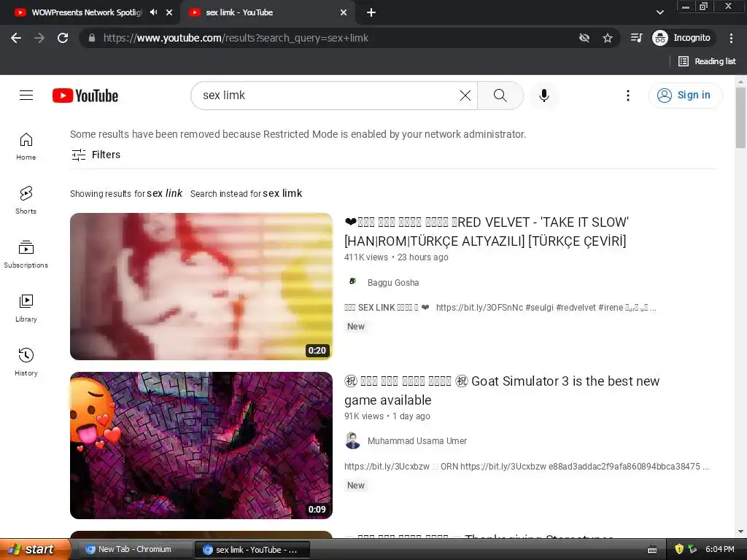This screenshot has width=747, height=560.
Task: Mute the WOWPresents tab audio icon
Action: pyautogui.click(x=153, y=12)
